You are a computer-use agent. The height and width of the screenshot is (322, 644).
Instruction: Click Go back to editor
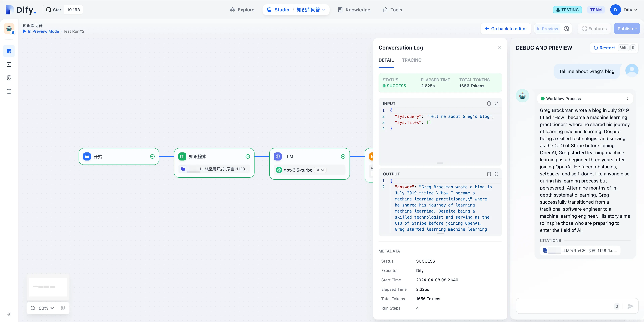(x=506, y=29)
